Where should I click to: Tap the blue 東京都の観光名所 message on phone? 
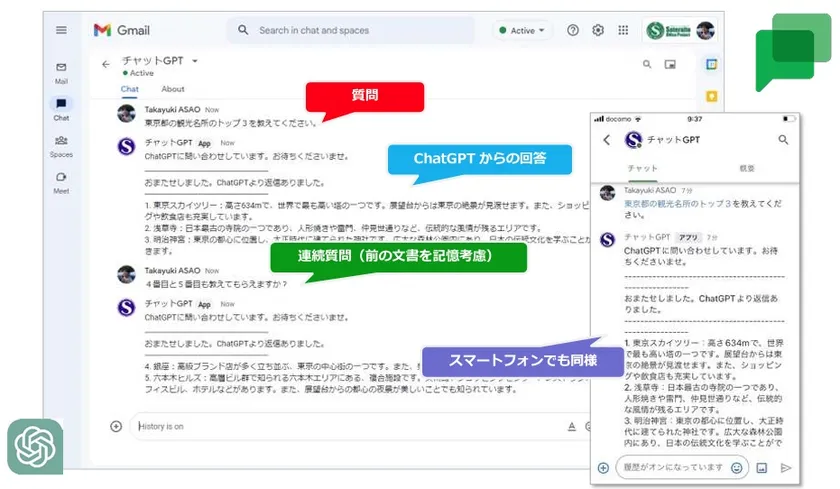[x=703, y=209]
